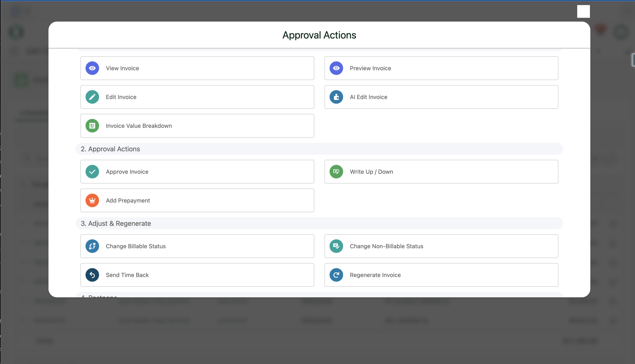
Task: Choose the Send Time Back option
Action: [197, 275]
